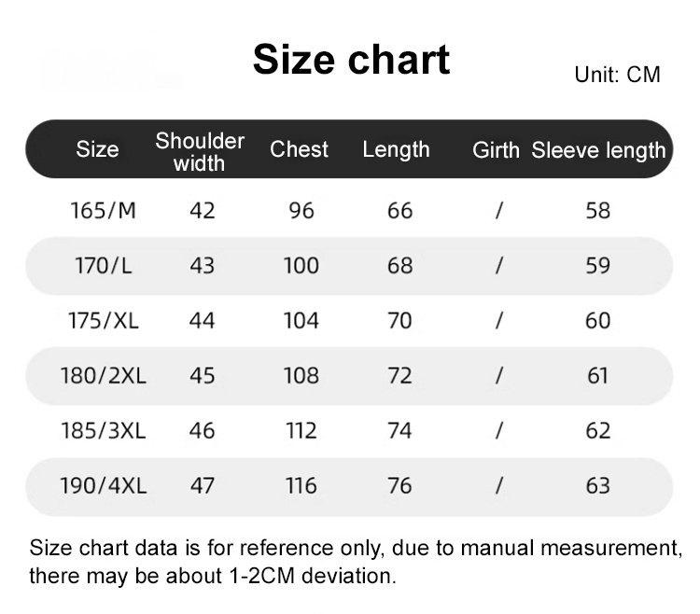Click the girth slash in the 185/3XL row

pos(499,430)
